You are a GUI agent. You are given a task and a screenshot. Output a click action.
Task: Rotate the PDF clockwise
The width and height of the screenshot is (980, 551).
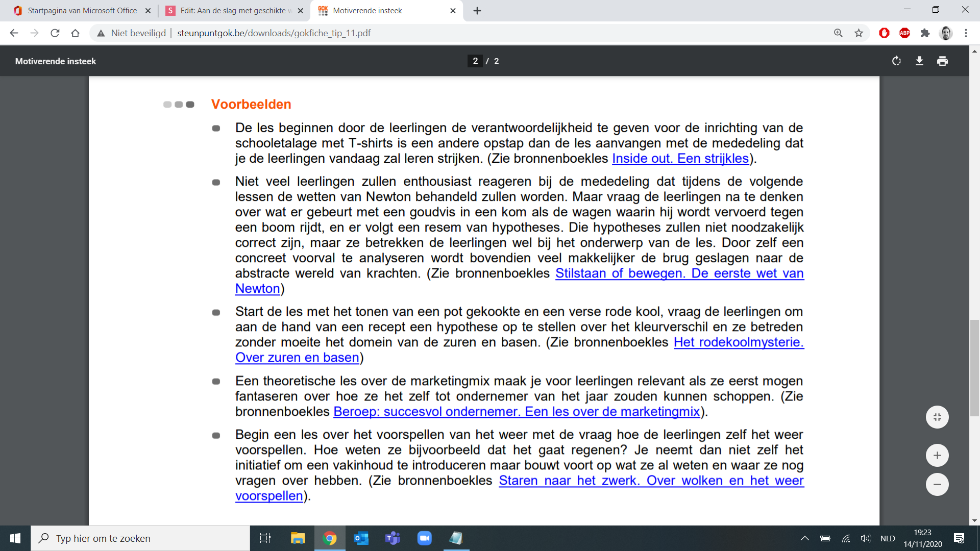point(896,61)
